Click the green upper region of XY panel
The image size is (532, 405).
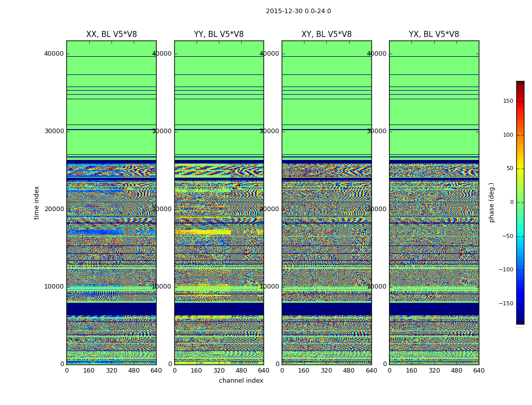tap(326, 112)
